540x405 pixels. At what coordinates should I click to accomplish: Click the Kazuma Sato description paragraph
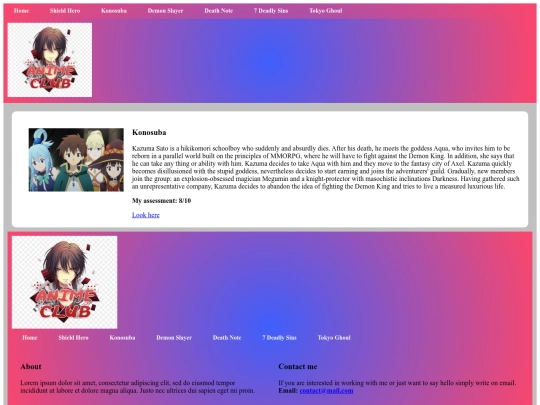pos(325,167)
